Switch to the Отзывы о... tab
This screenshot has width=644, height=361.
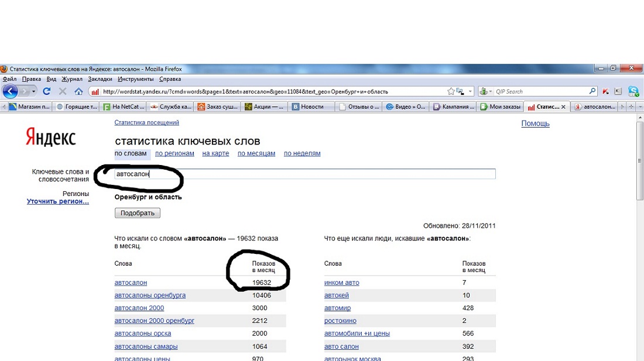359,106
